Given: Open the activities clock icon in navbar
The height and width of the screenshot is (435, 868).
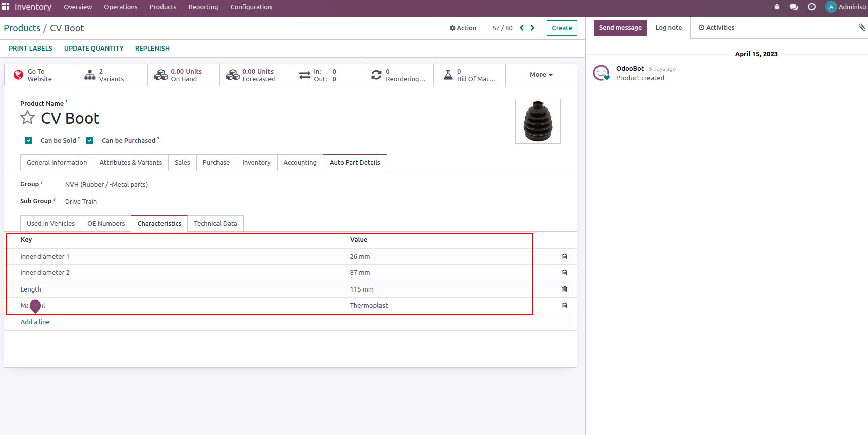Looking at the screenshot, I should pos(811,7).
